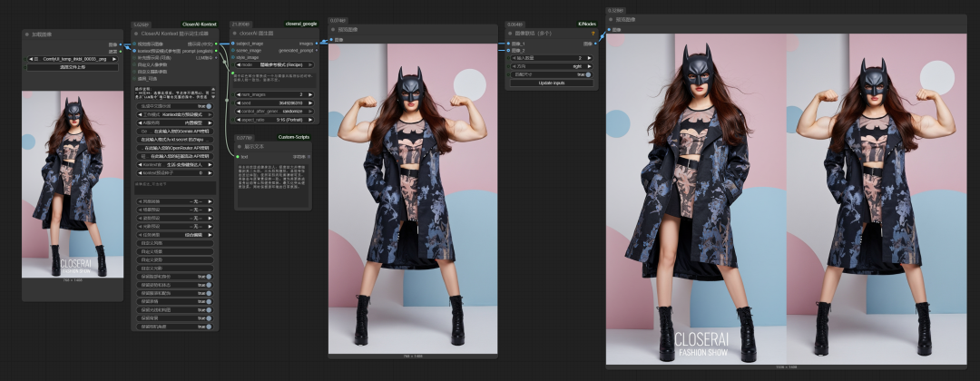Viewport: 980px width, 381px height.
Task: Open the aspect_ratio 9:16 (Portrait) dropdown
Action: click(273, 120)
